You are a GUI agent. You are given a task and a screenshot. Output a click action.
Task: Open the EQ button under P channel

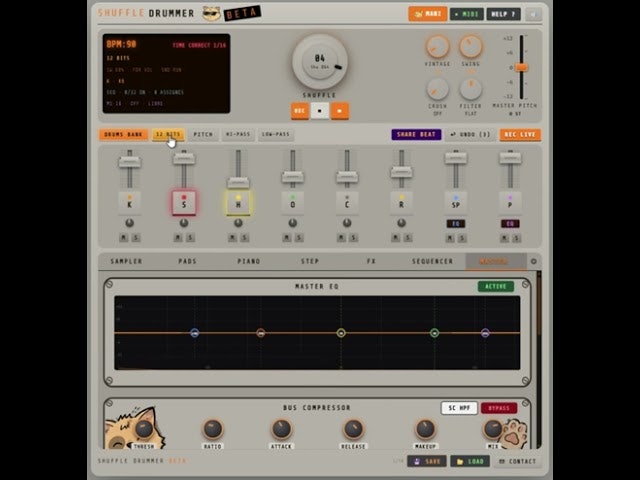[510, 224]
